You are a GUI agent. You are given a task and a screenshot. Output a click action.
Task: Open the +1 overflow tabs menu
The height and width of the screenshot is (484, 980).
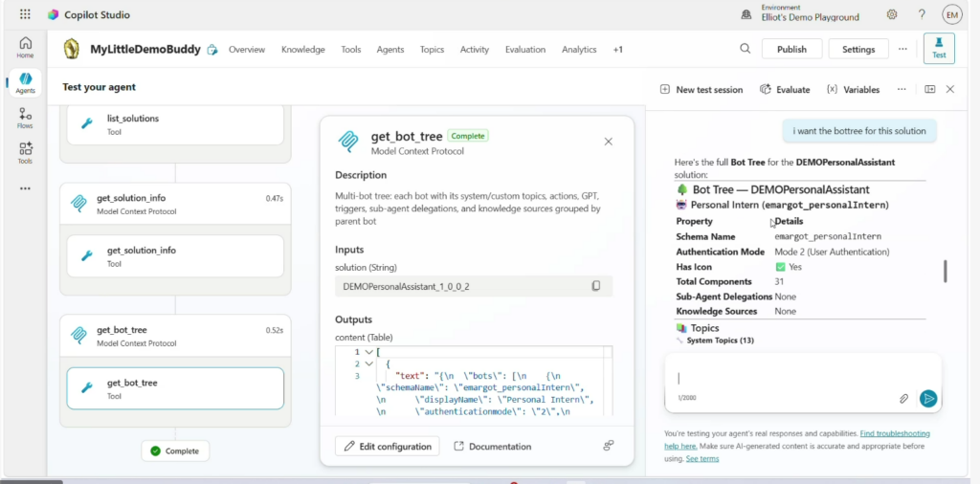[618, 50]
